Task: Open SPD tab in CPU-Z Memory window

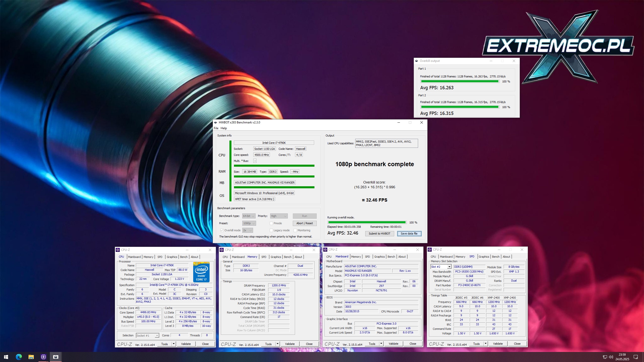Action: [x=264, y=257]
